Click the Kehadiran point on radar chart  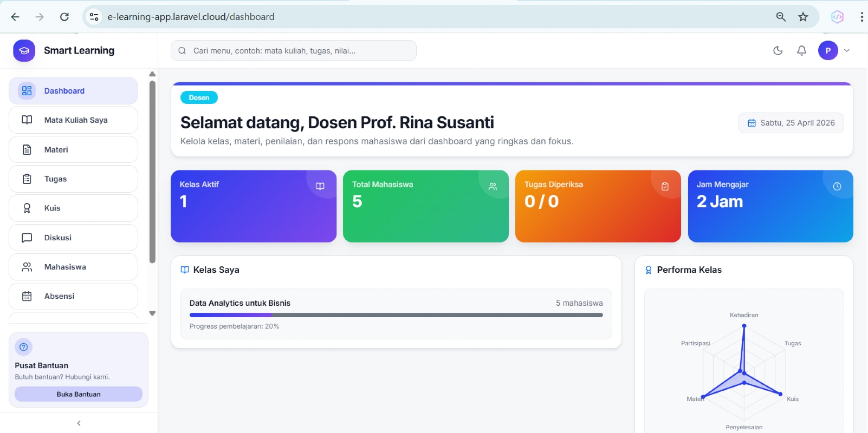tap(744, 326)
